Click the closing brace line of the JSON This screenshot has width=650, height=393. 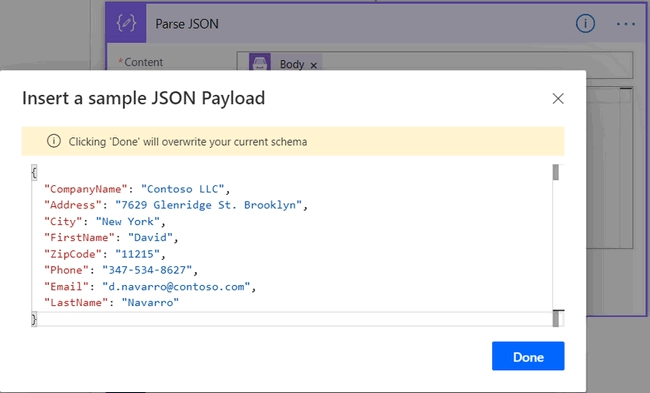34,319
